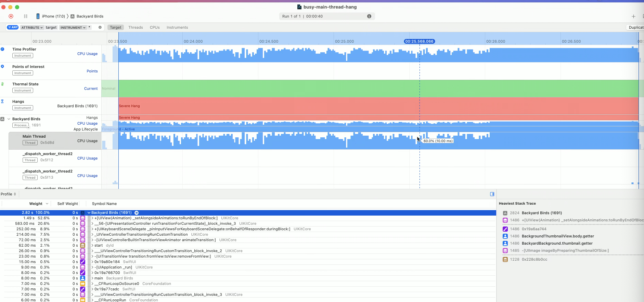The image size is (644, 302).
Task: Expand the main Backyard Birds row
Action: point(92,278)
